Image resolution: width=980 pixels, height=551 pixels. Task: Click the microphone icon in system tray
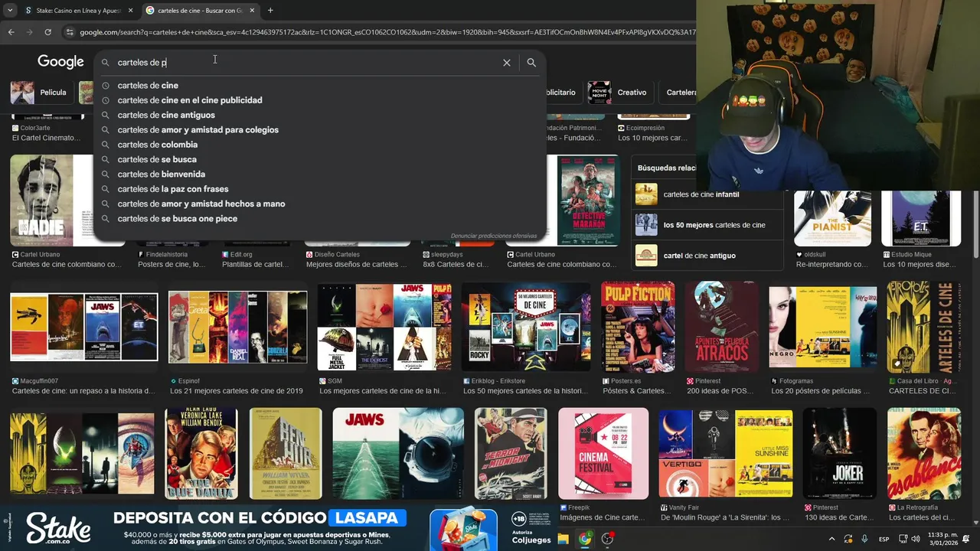tap(864, 539)
